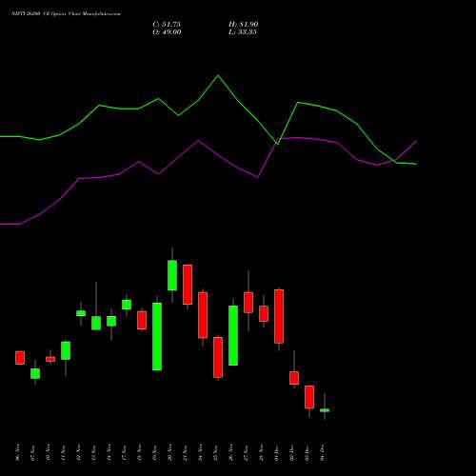Click the 20 Nov date label
The width and height of the screenshot is (476, 476).
(169, 452)
